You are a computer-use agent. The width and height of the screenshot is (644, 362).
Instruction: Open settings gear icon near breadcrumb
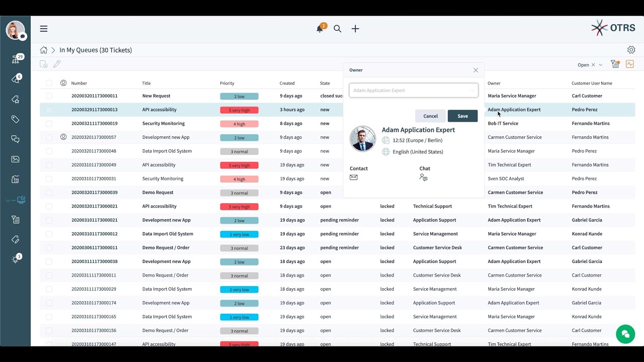pos(631,50)
